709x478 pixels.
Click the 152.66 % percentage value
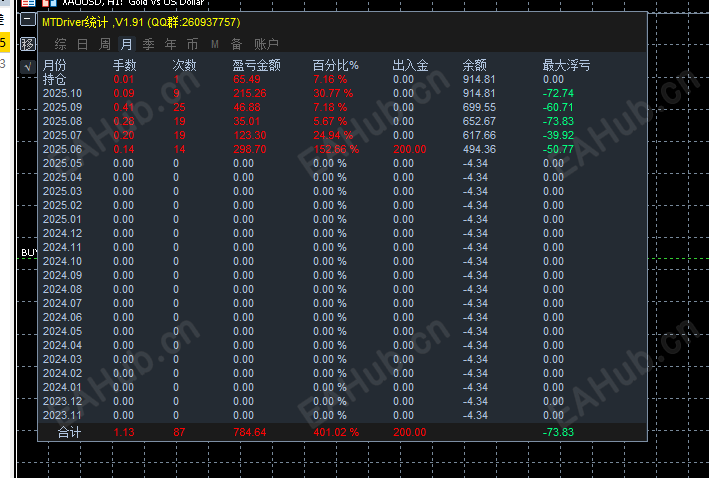pos(336,150)
